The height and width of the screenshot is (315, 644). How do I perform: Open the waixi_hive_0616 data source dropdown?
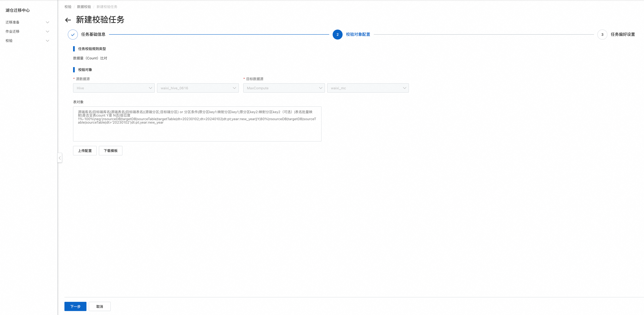click(198, 88)
